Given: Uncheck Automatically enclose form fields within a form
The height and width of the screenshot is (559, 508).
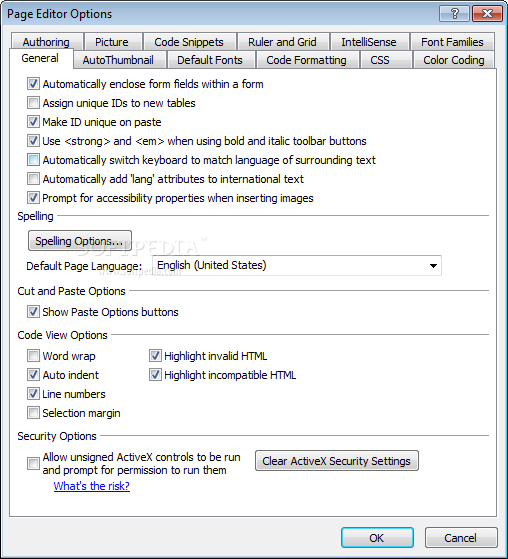Looking at the screenshot, I should (33, 84).
